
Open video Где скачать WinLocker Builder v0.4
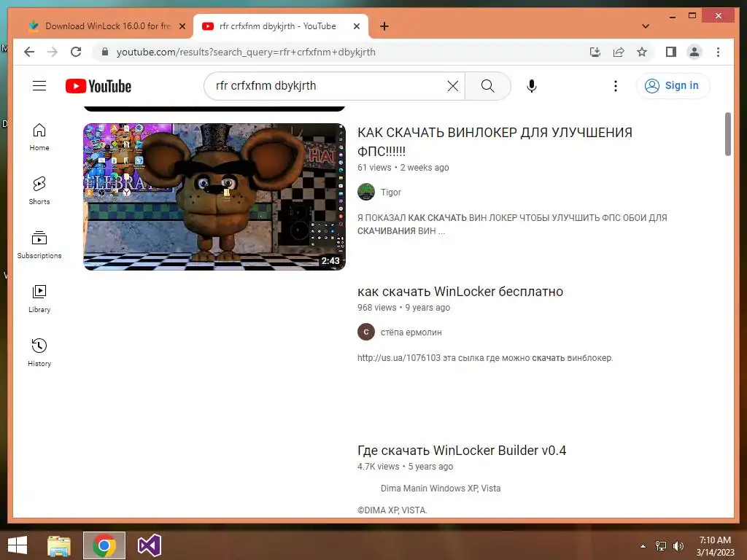click(462, 450)
